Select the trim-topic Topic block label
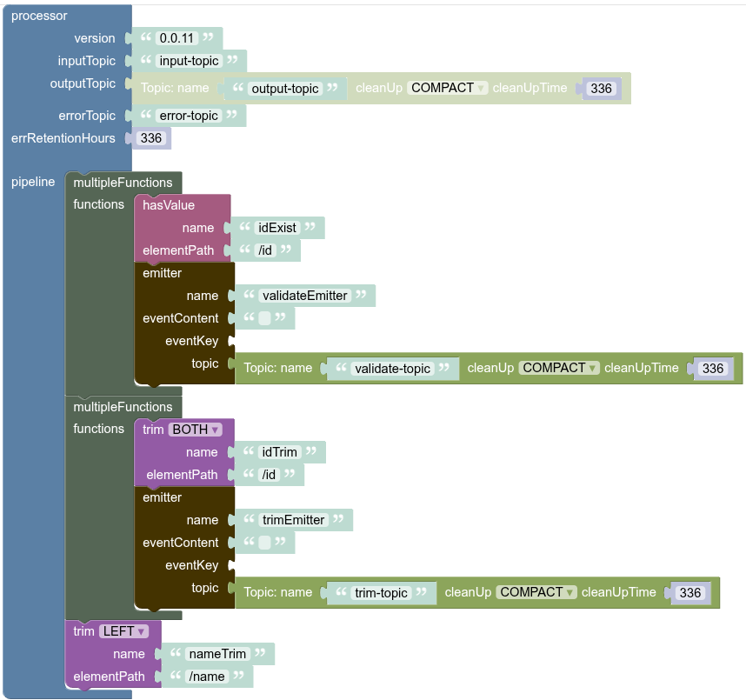Viewport: 746px width, 700px height. [x=278, y=592]
